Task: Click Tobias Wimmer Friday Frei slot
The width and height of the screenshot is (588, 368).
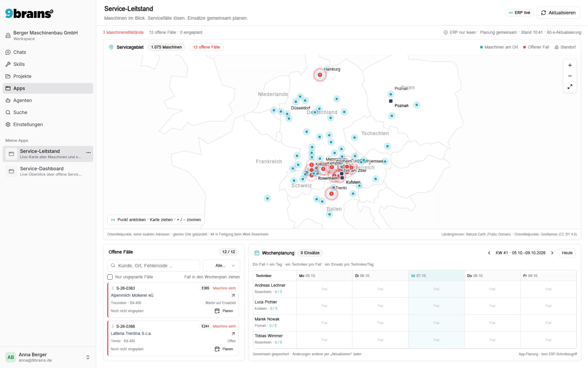Action: point(548,340)
